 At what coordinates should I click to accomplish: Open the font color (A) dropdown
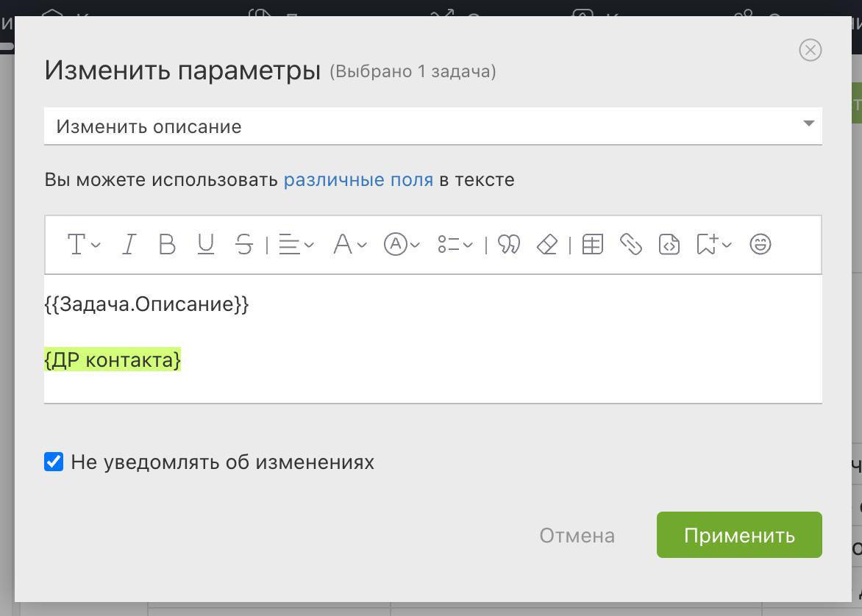[349, 244]
